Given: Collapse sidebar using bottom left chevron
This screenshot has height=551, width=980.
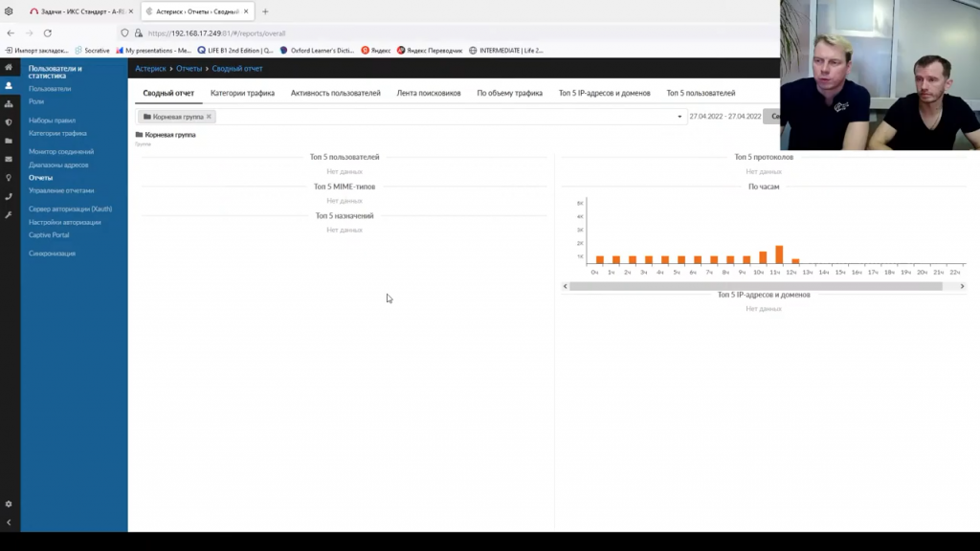Looking at the screenshot, I should pyautogui.click(x=9, y=522).
